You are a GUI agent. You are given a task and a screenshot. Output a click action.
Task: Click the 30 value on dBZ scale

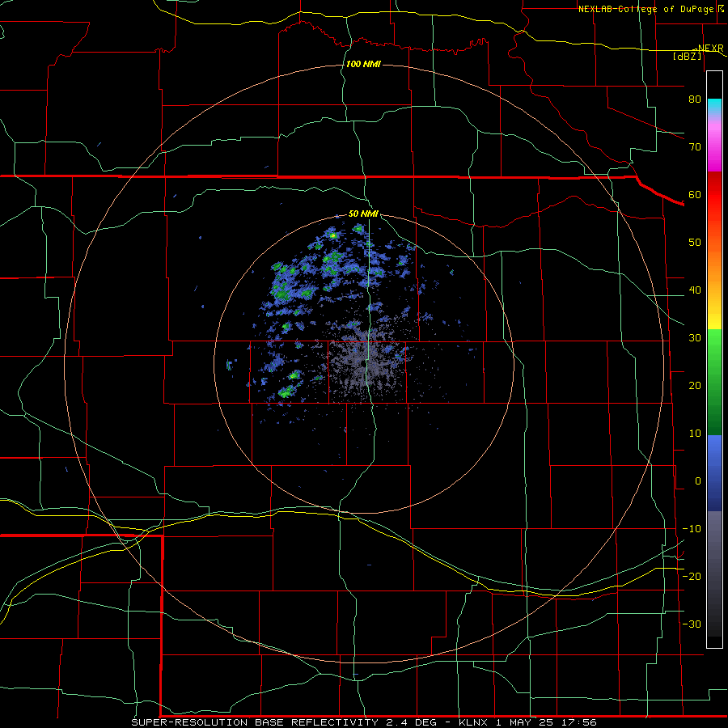695,337
